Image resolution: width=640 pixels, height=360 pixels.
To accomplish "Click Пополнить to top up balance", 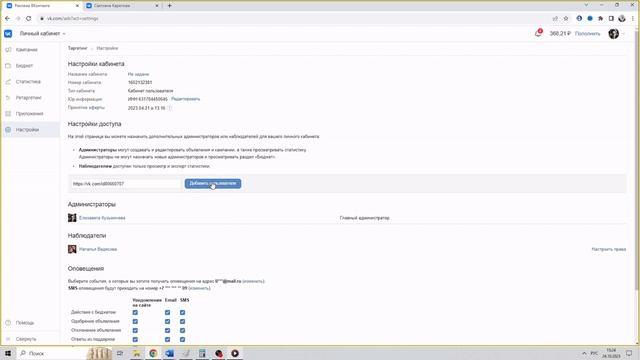I will [587, 33].
